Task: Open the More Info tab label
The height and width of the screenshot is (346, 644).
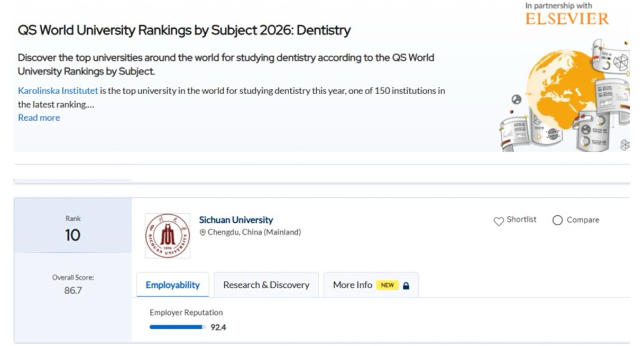Action: coord(352,285)
